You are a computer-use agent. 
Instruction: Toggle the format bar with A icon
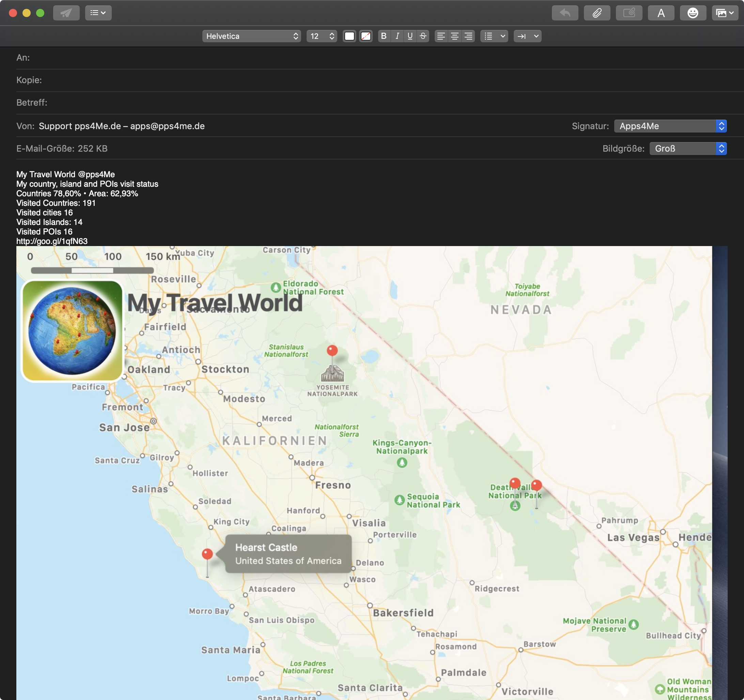[661, 13]
